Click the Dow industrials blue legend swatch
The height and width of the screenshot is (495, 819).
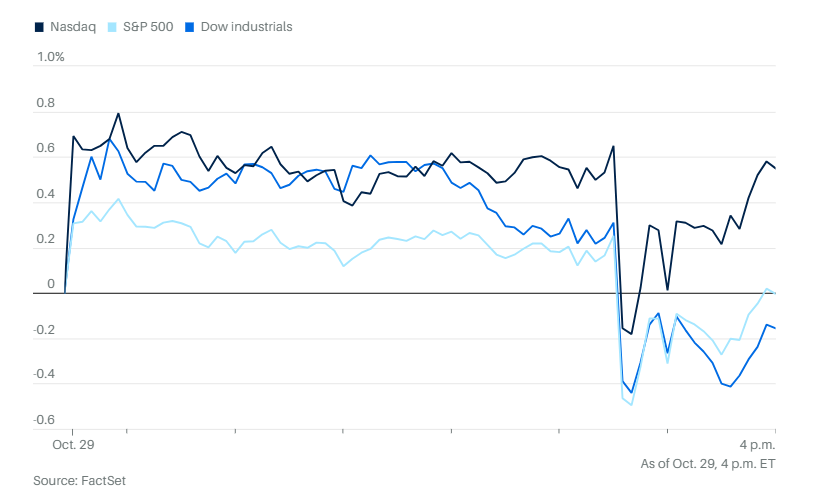coord(192,27)
